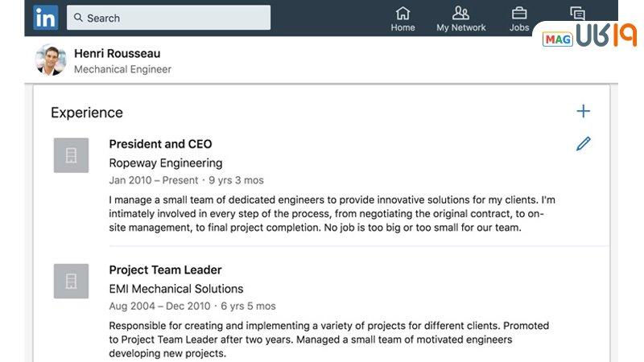The height and width of the screenshot is (362, 644).
Task: Click the EMI Mechanical Solutions logo placeholder
Action: pos(71,281)
